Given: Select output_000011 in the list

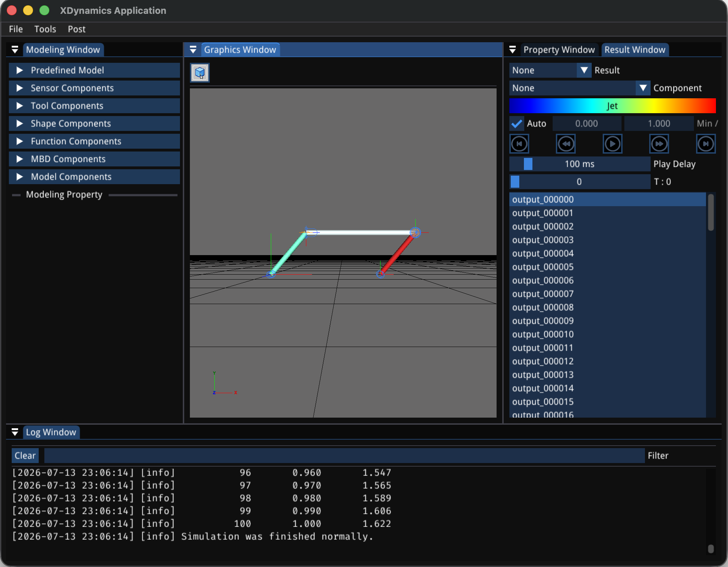Looking at the screenshot, I should coord(608,348).
